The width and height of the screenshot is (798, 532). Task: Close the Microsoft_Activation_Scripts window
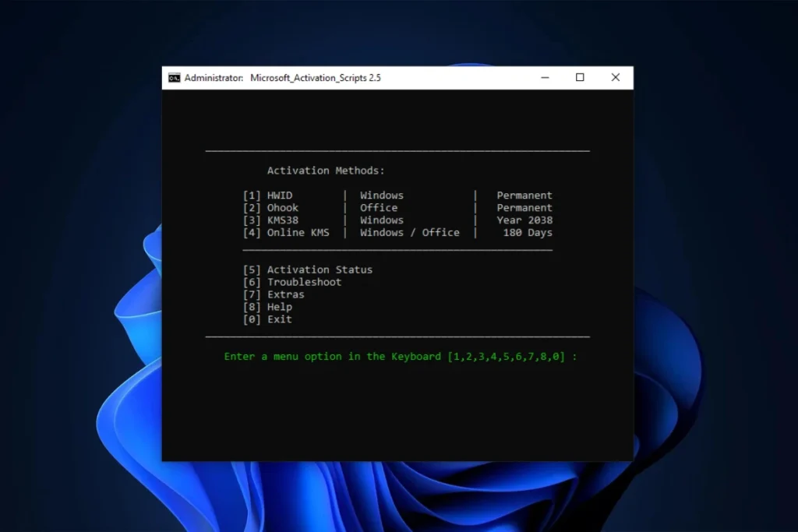coord(616,77)
